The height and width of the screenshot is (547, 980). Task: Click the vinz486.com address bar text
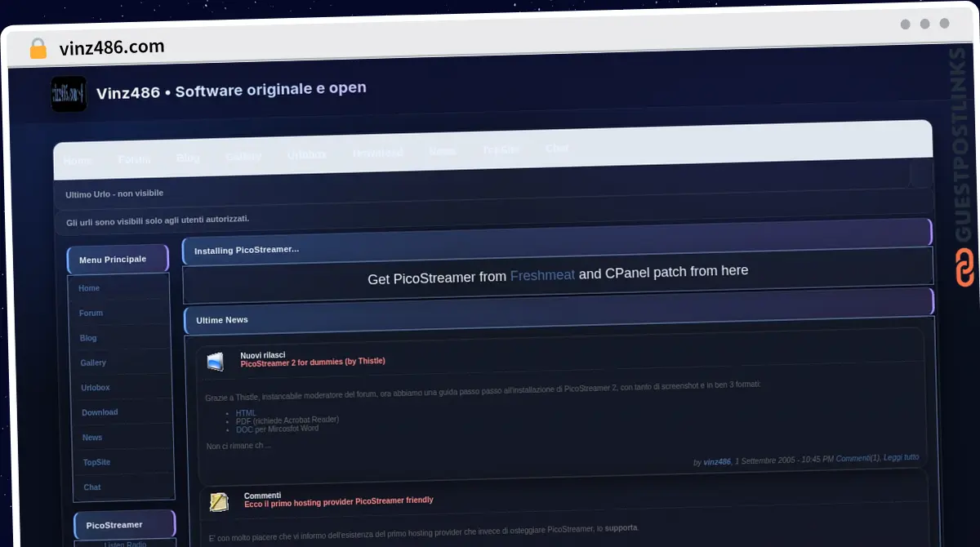pyautogui.click(x=112, y=47)
